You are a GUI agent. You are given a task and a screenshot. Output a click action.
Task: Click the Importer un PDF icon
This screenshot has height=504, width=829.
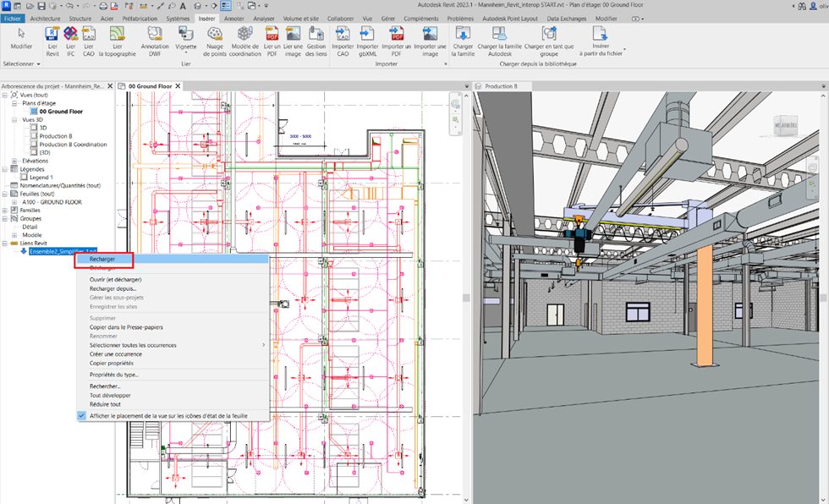397,35
